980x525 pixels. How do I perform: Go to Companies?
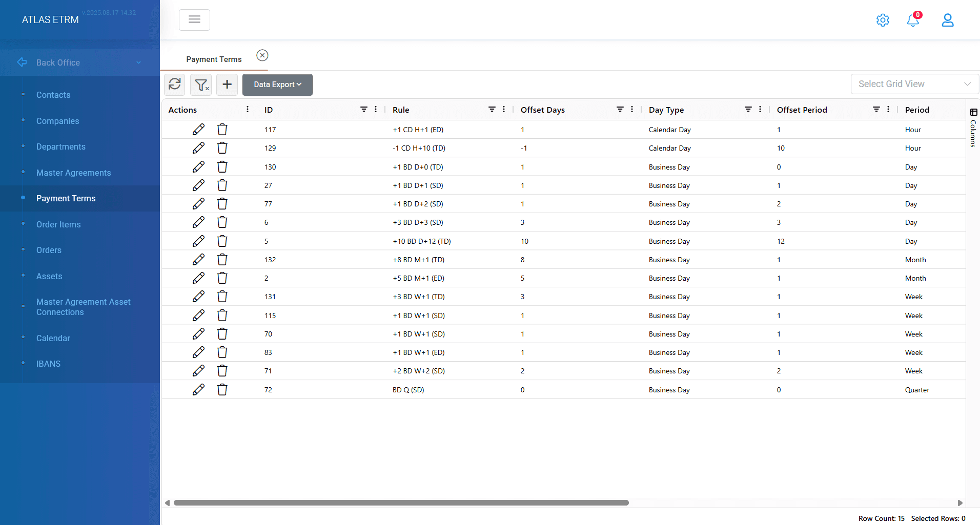point(57,121)
